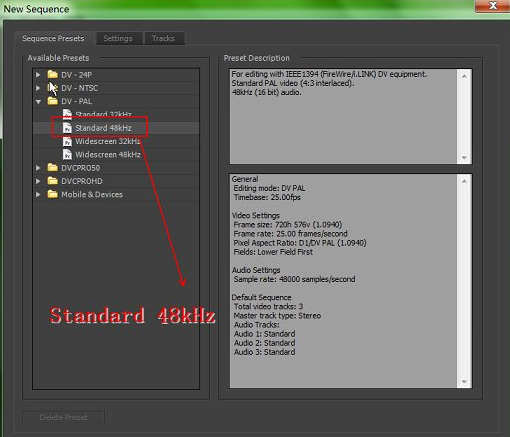Collapse the DV - PAL folder arrow
Image resolution: width=510 pixels, height=437 pixels.
[x=38, y=101]
